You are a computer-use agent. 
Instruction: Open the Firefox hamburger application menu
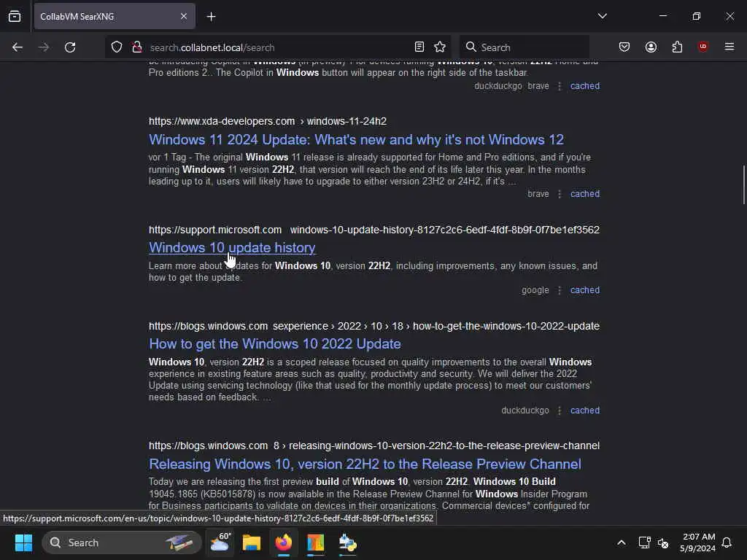729,47
